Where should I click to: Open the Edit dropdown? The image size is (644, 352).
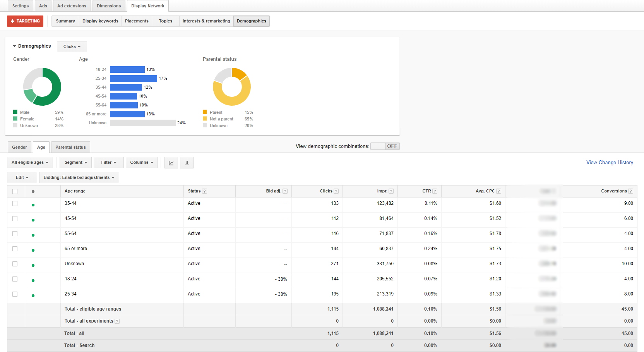click(22, 177)
